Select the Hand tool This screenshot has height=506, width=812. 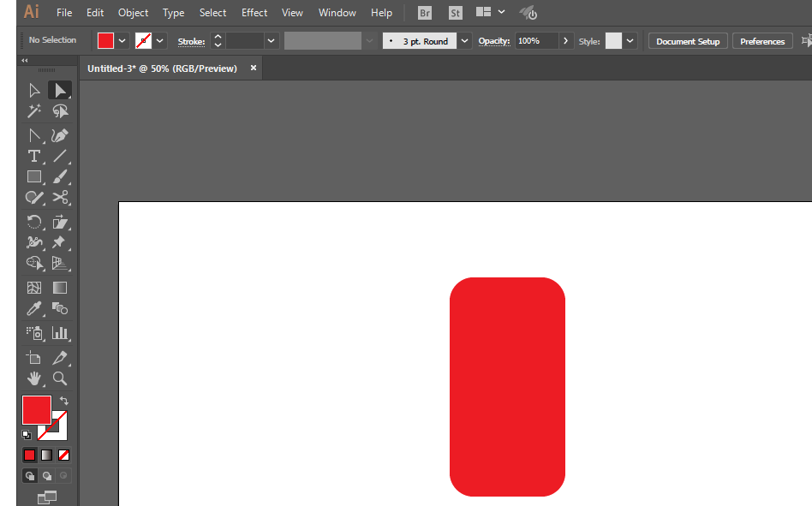(34, 378)
